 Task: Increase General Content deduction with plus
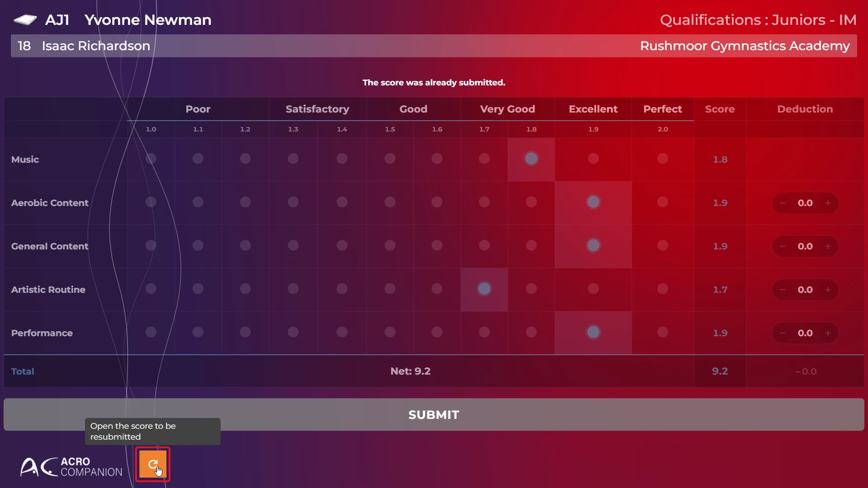(828, 246)
